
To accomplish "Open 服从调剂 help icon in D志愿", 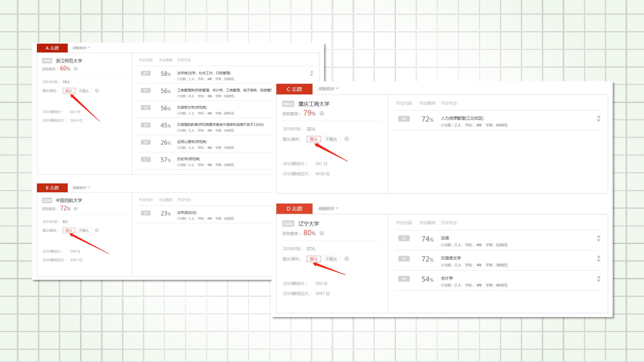I will 347,259.
